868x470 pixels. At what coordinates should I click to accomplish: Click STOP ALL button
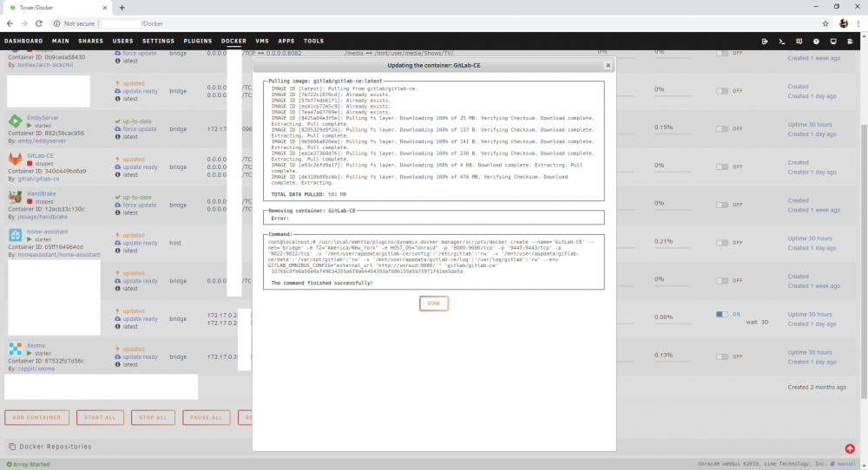pos(153,417)
